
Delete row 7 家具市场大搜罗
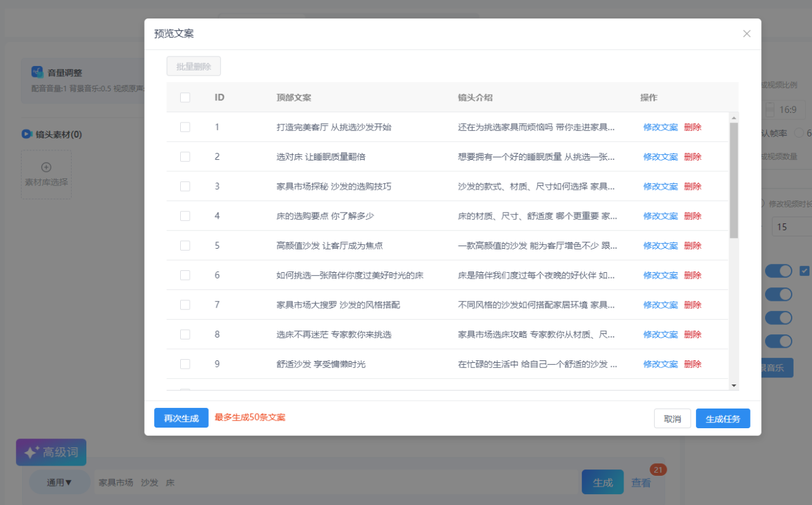[693, 305]
